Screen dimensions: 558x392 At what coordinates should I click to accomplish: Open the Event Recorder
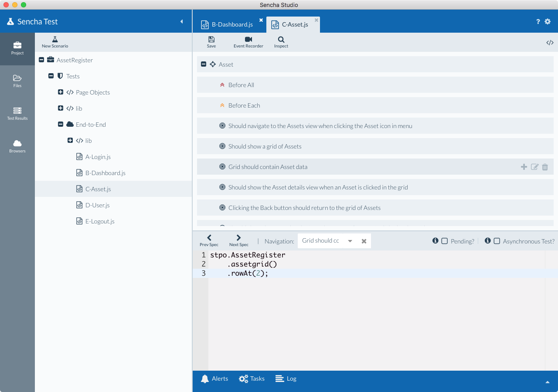[x=248, y=42]
